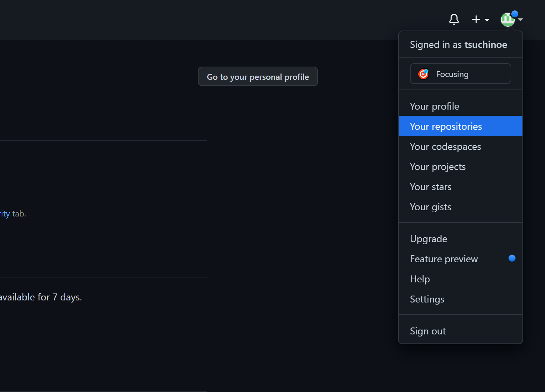This screenshot has height=392, width=545.
Task: Click 'Signed in as tsuchinoe' header
Action: pos(458,44)
